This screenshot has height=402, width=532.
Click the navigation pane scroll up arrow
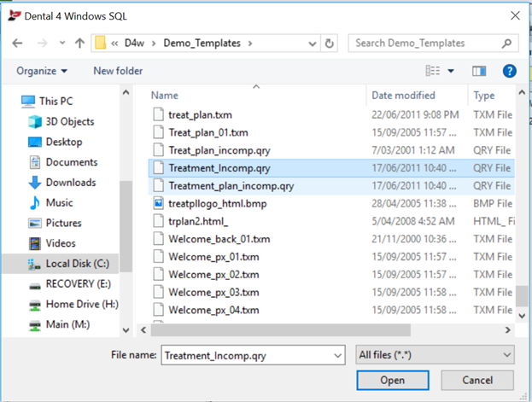[126, 92]
